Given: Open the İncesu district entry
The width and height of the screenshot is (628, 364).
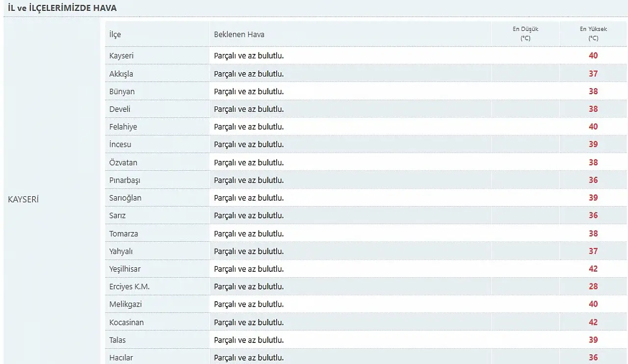Looking at the screenshot, I should (x=120, y=144).
